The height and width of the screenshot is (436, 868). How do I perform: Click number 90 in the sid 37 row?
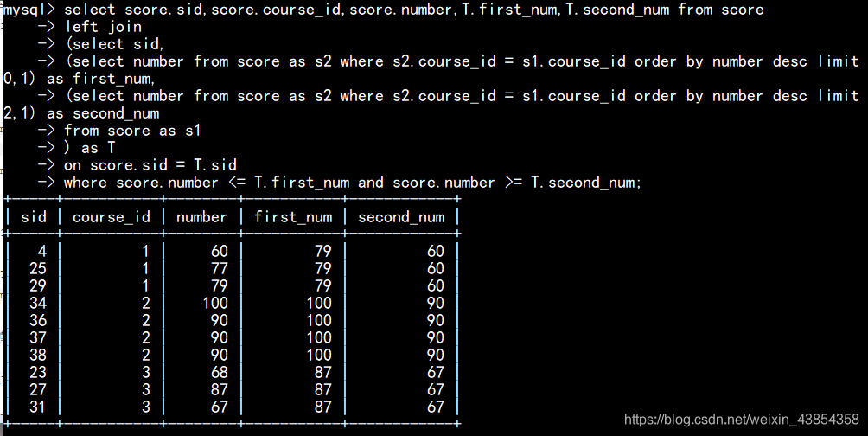pyautogui.click(x=220, y=337)
